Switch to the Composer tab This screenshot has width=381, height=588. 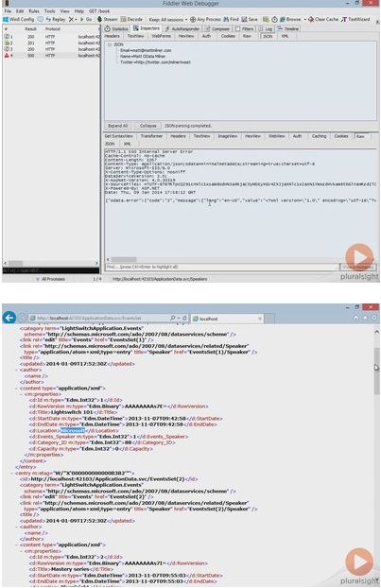pos(217,29)
